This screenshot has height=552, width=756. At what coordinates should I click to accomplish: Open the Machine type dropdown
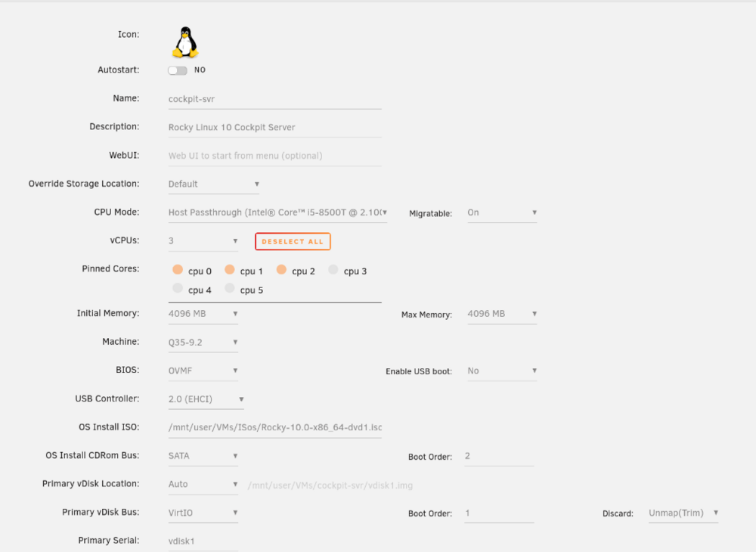(203, 343)
